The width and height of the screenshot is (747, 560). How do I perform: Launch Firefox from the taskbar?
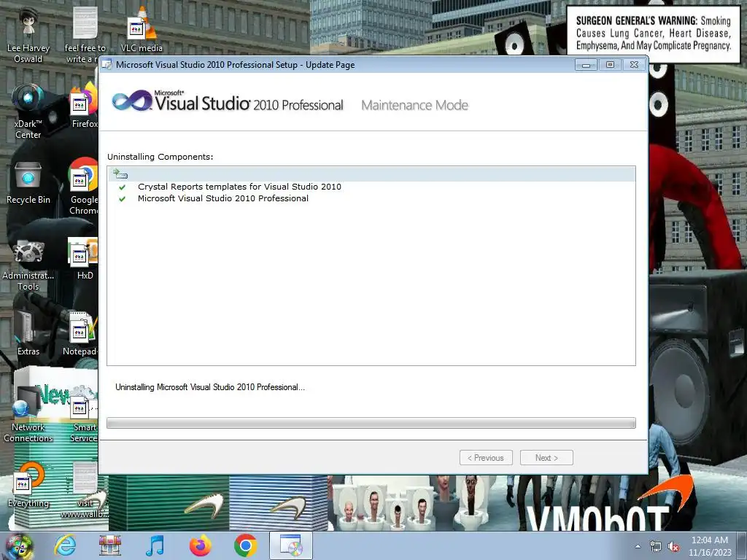click(200, 545)
